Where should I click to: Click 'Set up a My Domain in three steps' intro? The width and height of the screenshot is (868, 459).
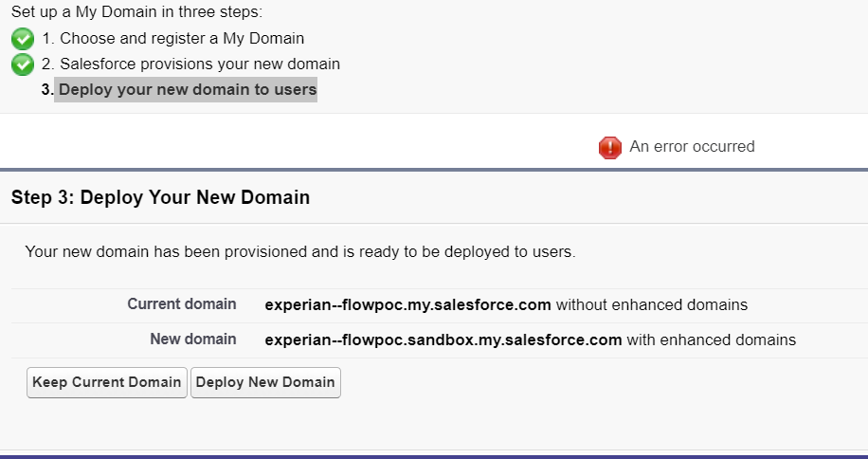coord(136,13)
